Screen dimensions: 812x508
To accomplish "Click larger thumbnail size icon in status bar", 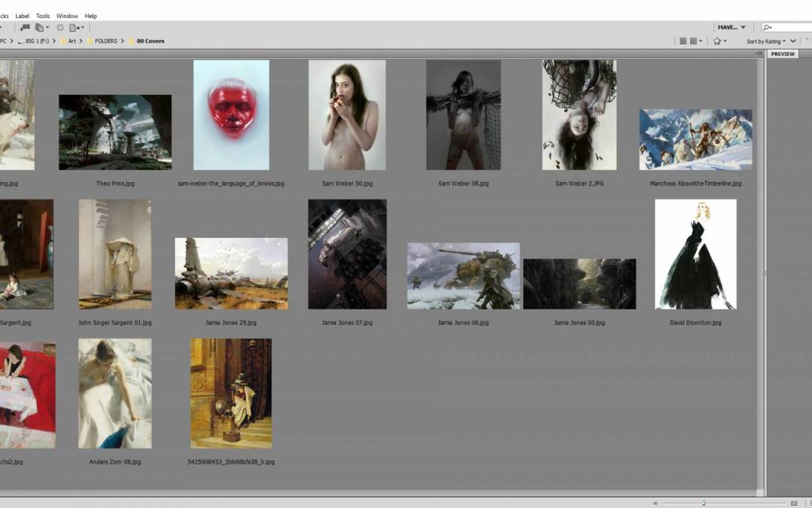I will coord(794,503).
